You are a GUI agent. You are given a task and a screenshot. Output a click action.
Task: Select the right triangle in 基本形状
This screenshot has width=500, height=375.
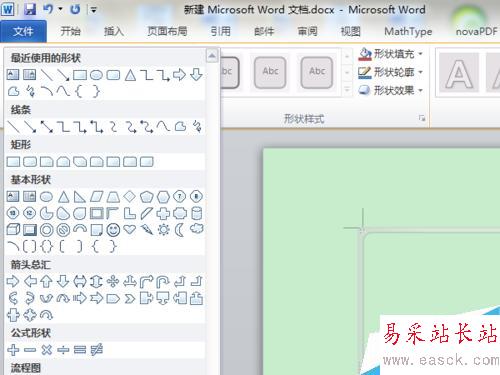(79, 197)
